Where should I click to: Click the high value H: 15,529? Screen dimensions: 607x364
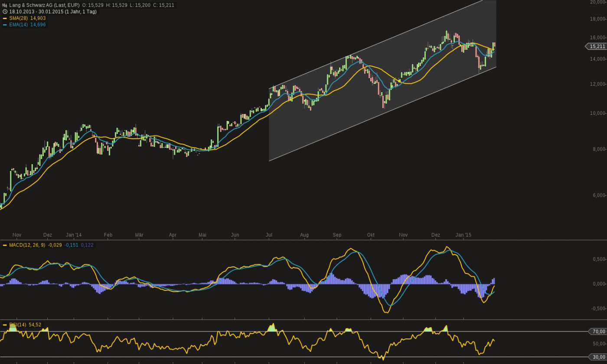[x=116, y=5]
